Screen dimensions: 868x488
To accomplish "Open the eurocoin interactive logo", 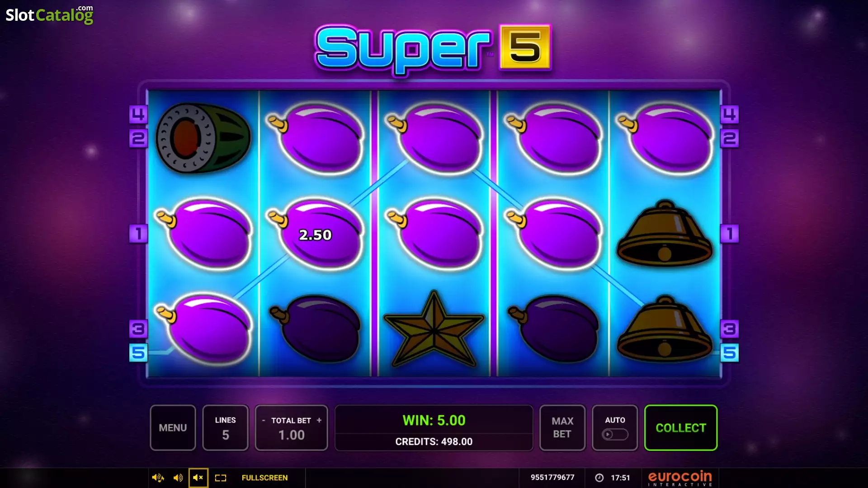I will coord(680,478).
